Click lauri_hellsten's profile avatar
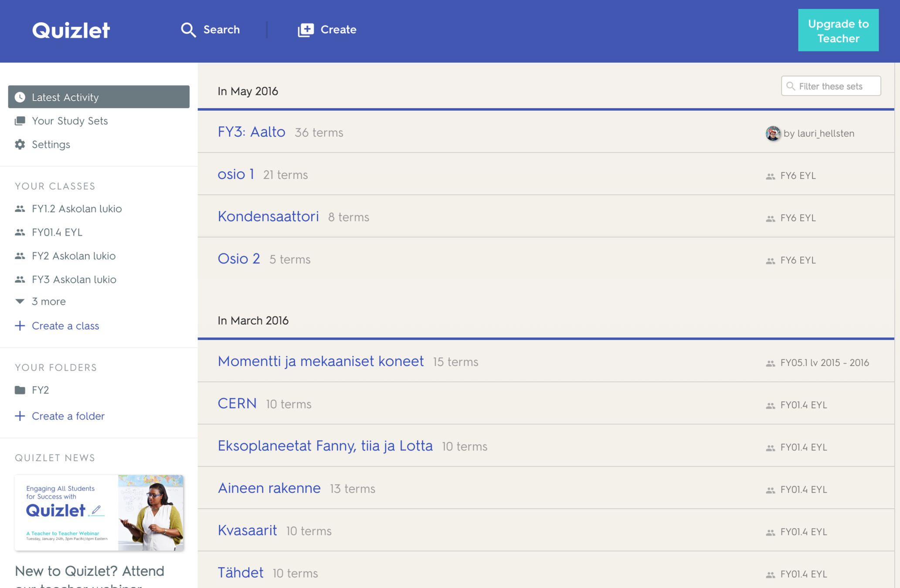Image resolution: width=900 pixels, height=588 pixels. (x=773, y=133)
